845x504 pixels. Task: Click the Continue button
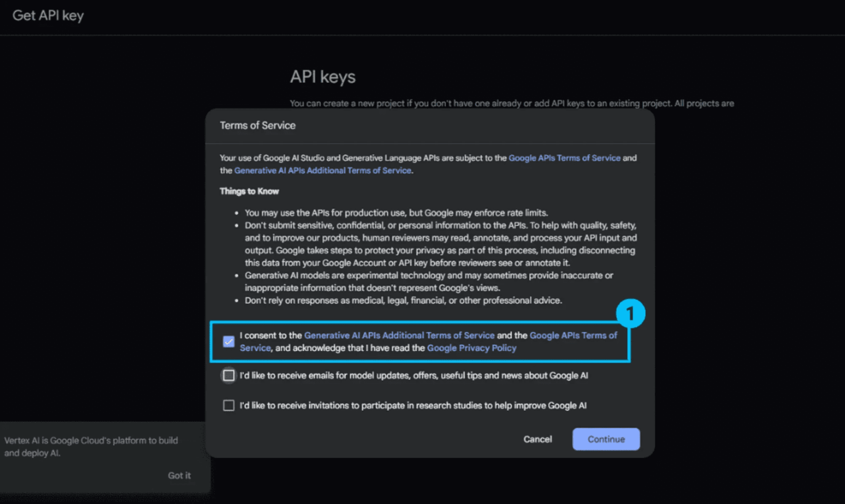point(606,439)
